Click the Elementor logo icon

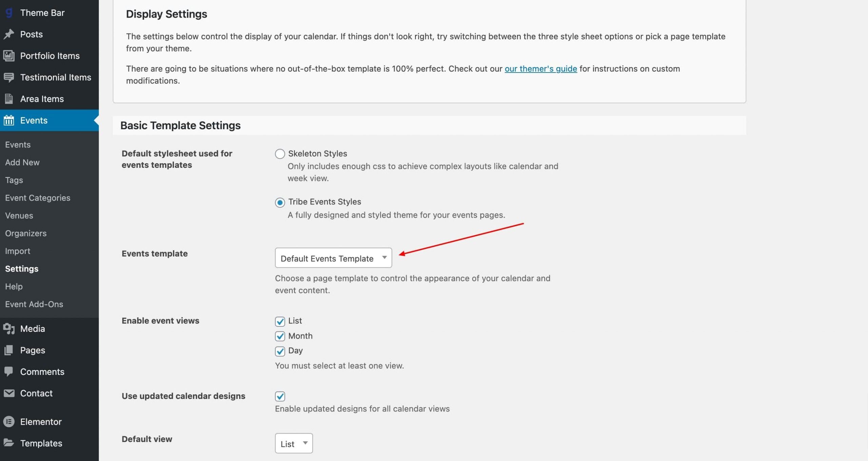click(9, 422)
